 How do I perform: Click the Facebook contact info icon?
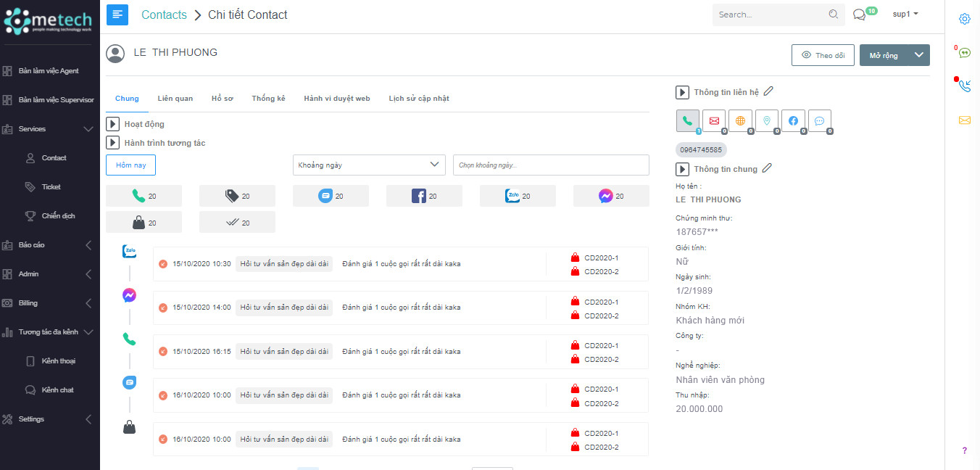(793, 121)
